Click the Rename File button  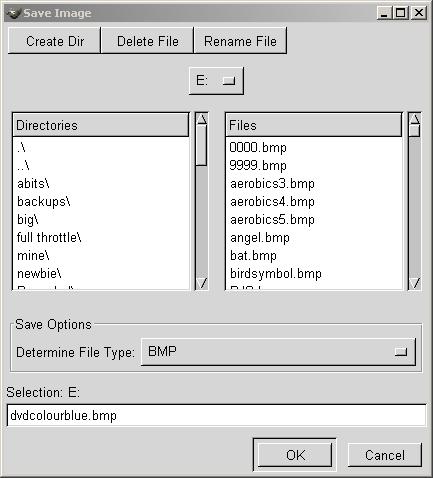point(240,41)
